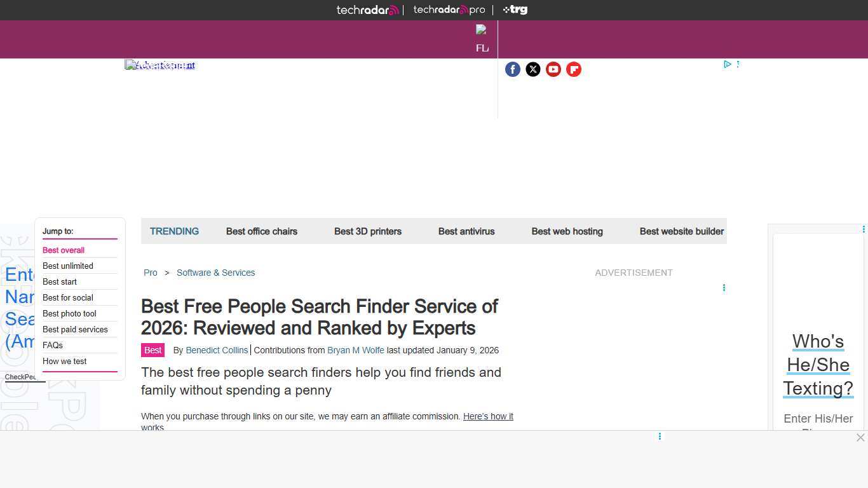
Task: Click the red Flipboard social icon
Action: 574,69
